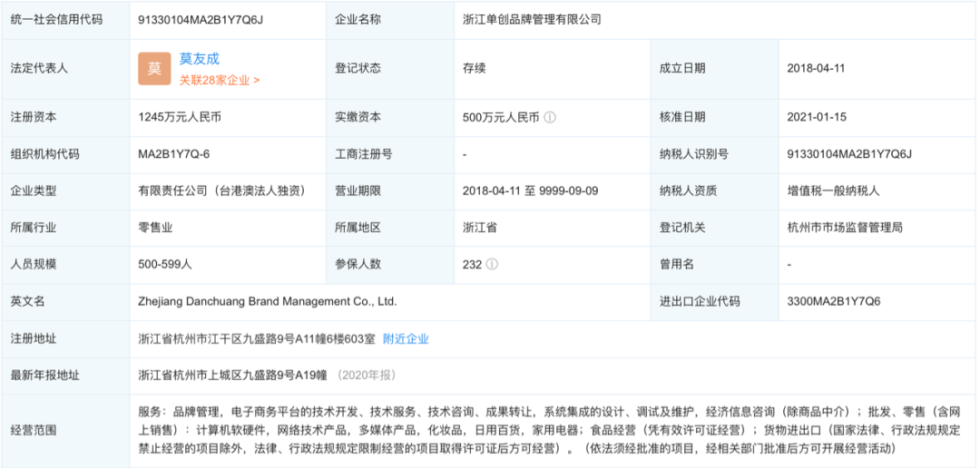Open the 关联28家企业 link
The height and width of the screenshot is (468, 980).
(x=220, y=80)
